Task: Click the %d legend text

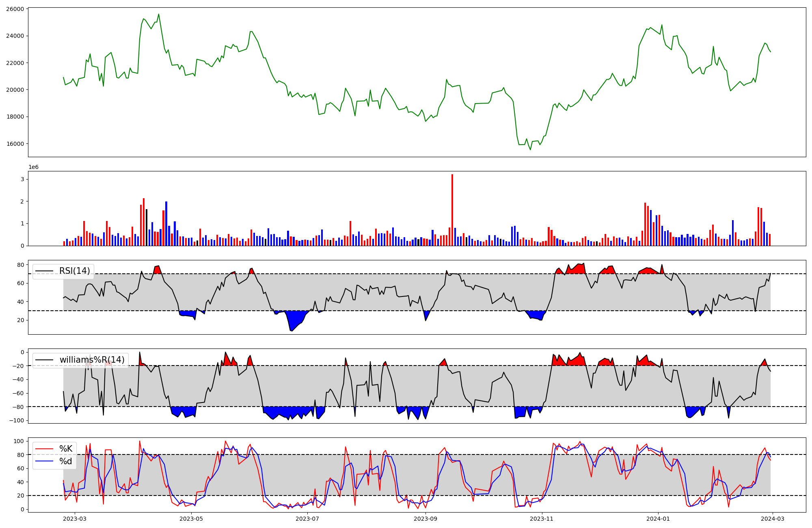Action: 66,461
